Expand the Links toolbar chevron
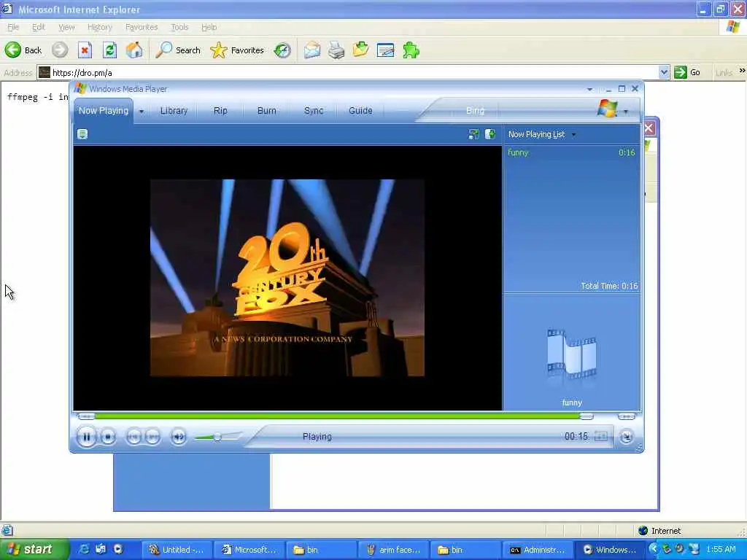The height and width of the screenshot is (560, 747). 742,71
